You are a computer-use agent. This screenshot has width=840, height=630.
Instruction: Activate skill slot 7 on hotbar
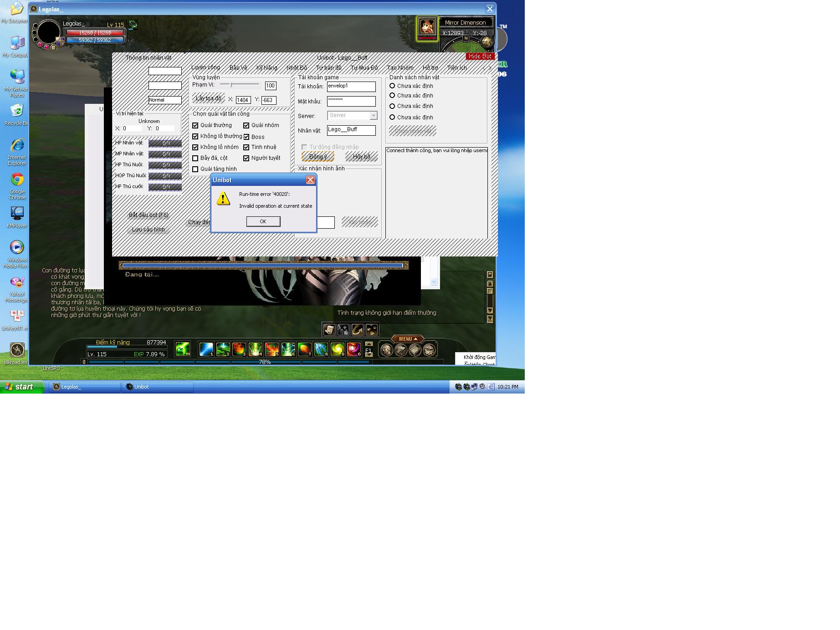coord(305,349)
